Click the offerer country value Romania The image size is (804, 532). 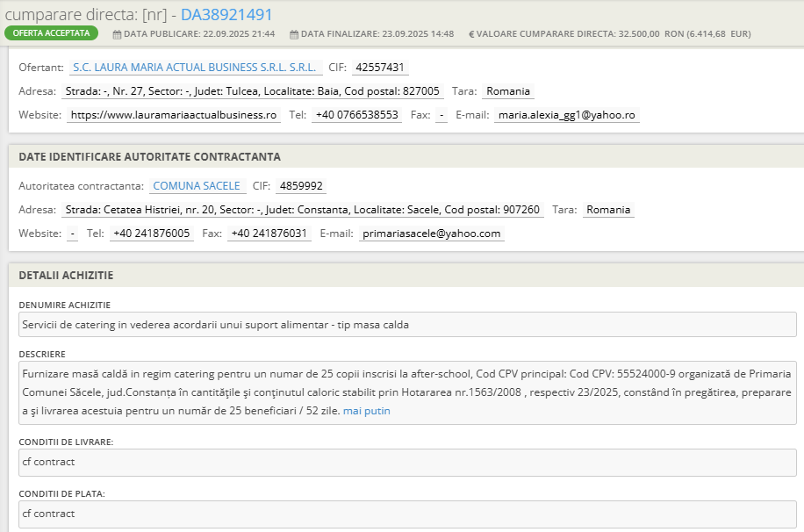[508, 91]
